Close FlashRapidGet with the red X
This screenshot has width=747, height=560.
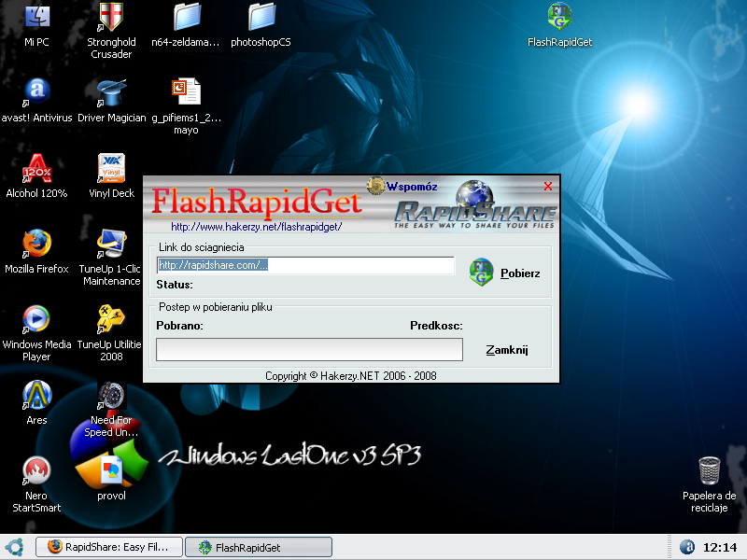[x=548, y=186]
